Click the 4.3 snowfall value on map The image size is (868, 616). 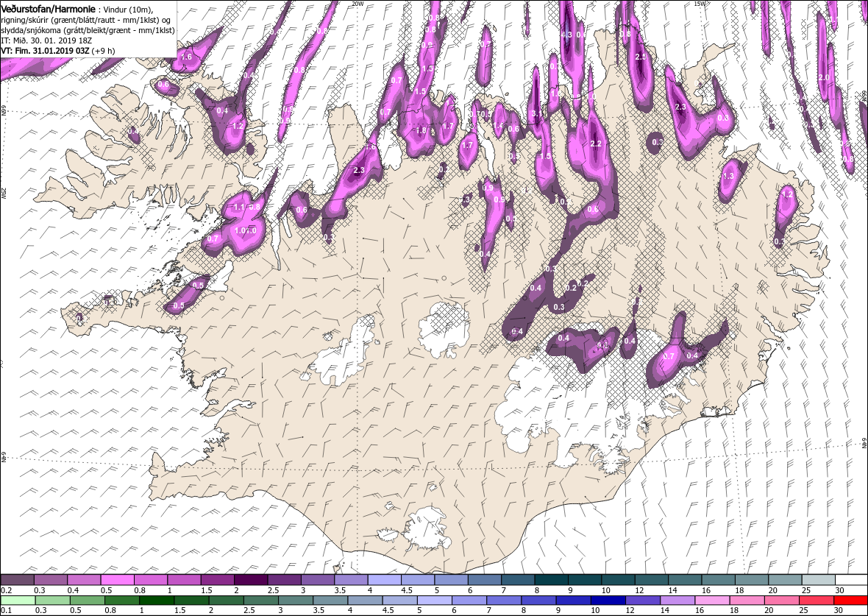[566, 35]
